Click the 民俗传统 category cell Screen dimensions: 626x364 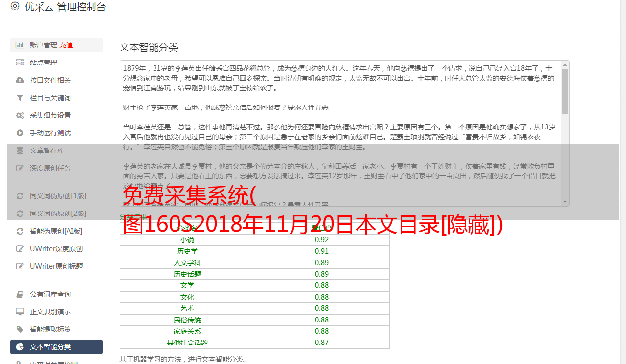[x=187, y=320]
